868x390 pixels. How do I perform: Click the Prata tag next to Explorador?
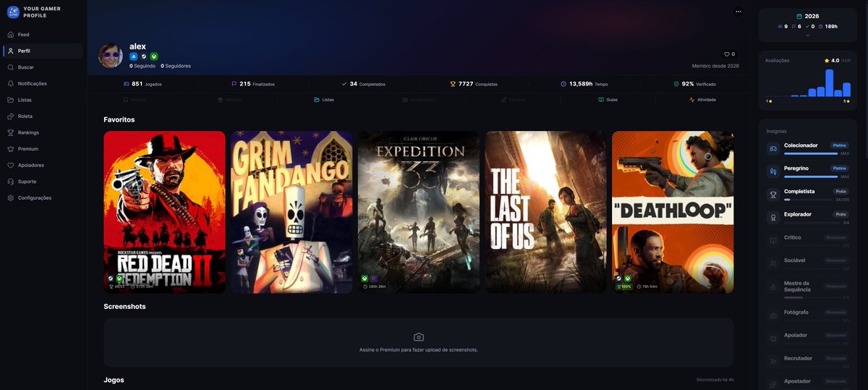point(841,214)
